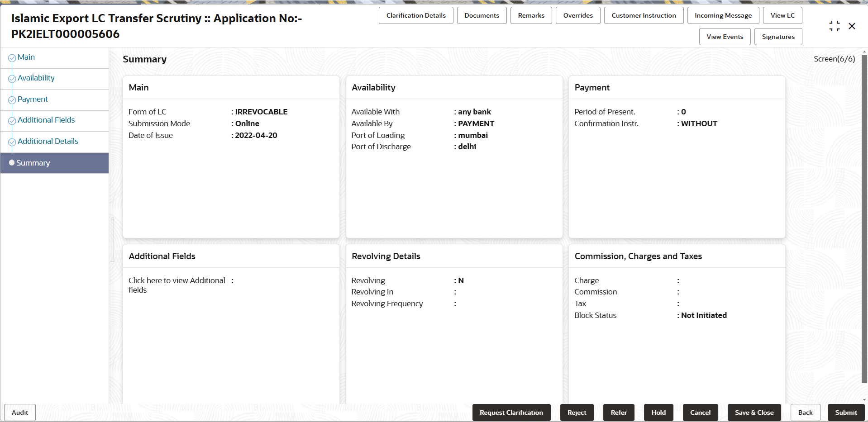This screenshot has height=422, width=868.
Task: Go to the Availability step
Action: pyautogui.click(x=36, y=78)
